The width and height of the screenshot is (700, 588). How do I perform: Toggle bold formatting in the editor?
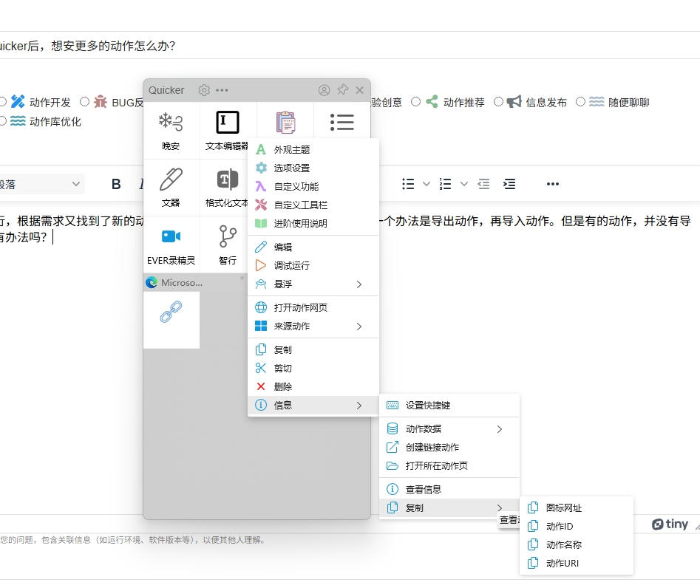click(x=116, y=184)
